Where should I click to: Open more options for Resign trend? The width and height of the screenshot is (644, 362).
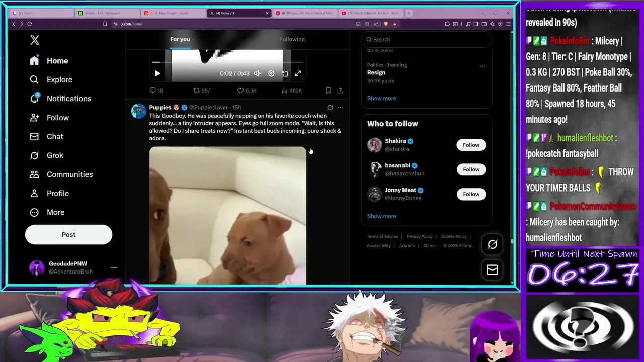482,66
